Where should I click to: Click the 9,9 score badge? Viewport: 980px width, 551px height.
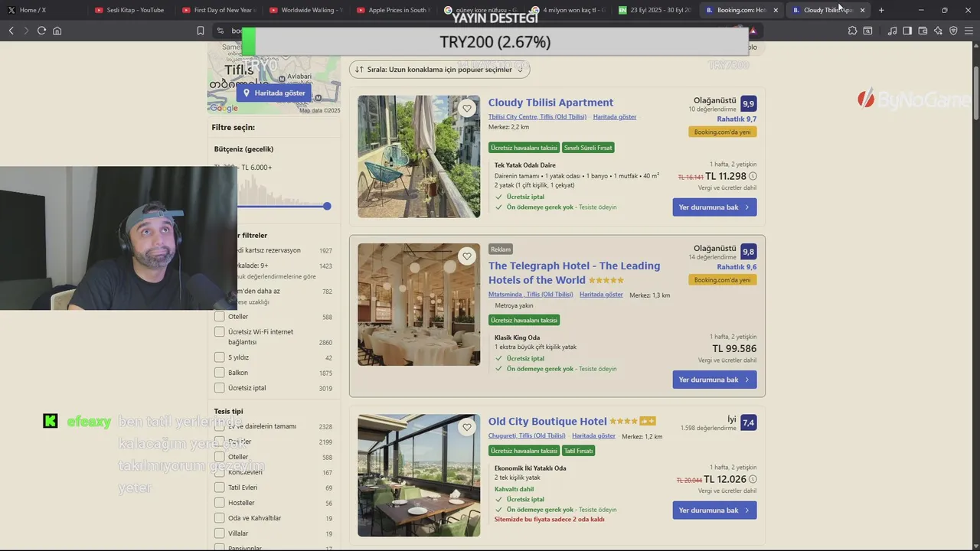pyautogui.click(x=748, y=103)
